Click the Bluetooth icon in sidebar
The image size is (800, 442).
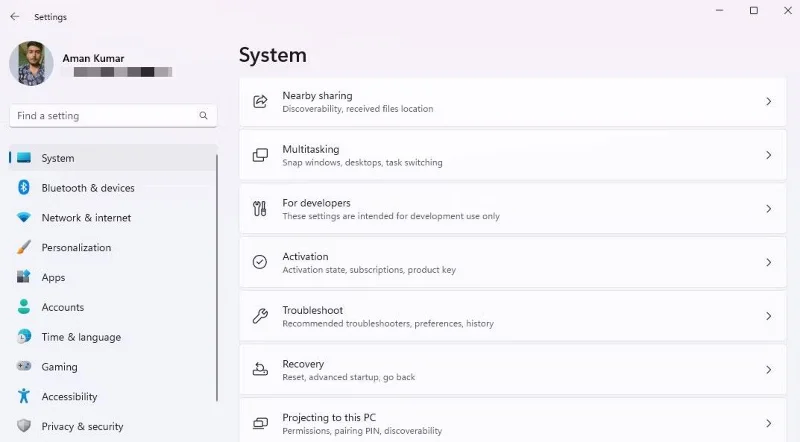[24, 187]
